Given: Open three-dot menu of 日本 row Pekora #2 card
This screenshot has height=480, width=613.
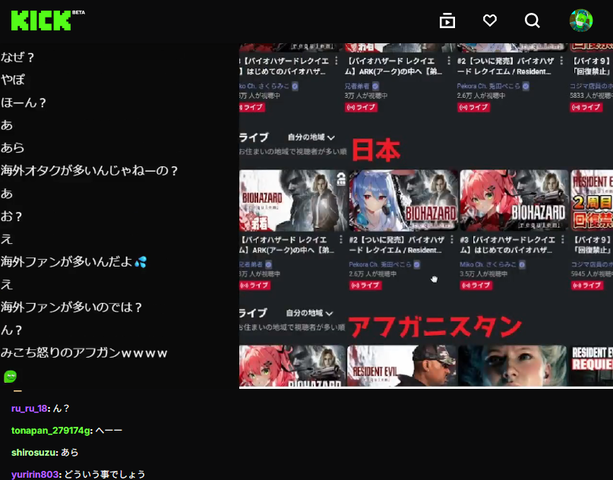Looking at the screenshot, I should (452, 239).
